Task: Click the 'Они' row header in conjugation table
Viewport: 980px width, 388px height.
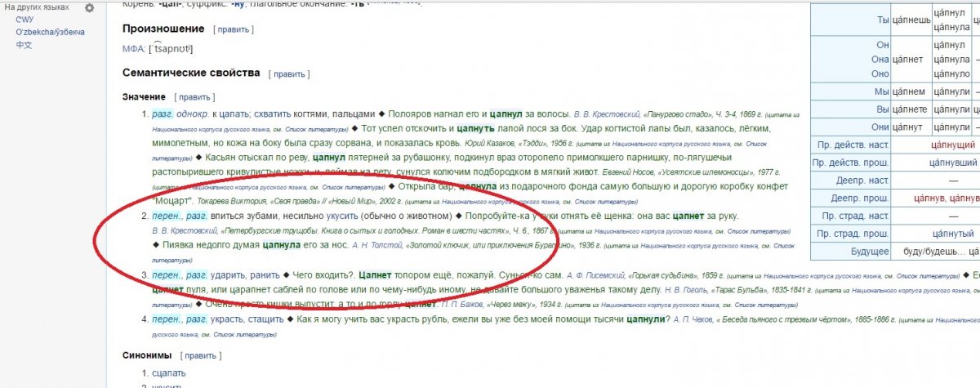Action: coord(849,127)
